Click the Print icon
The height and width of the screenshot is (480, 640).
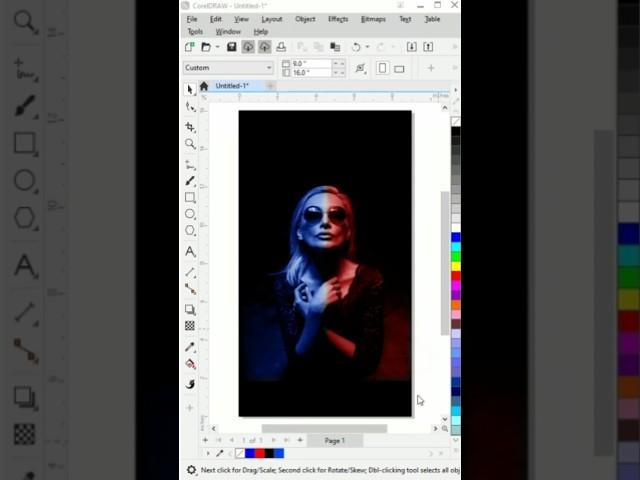281,47
